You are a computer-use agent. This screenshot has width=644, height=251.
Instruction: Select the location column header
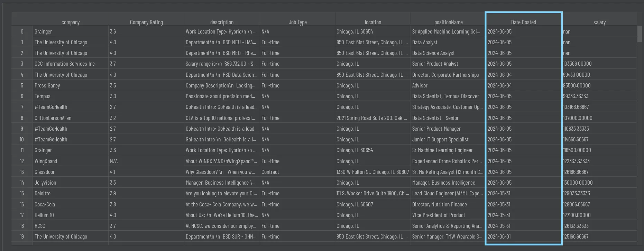373,22
